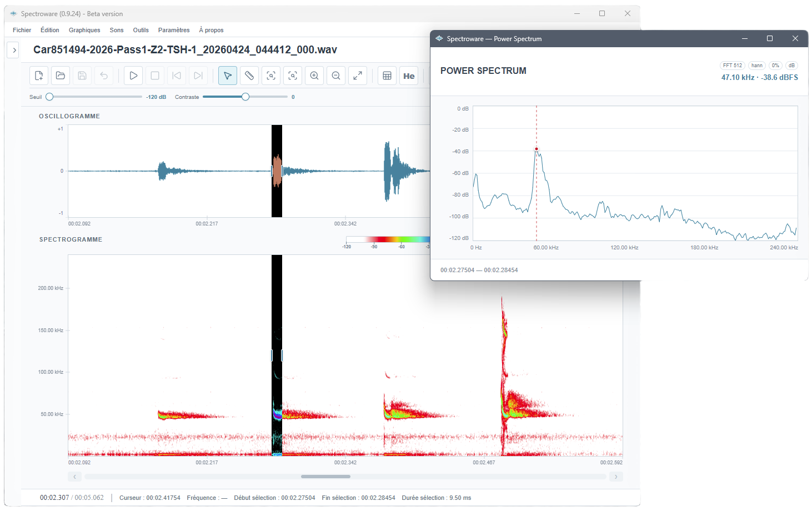The height and width of the screenshot is (511, 812).
Task: Expand the left sidebar chevron
Action: (14, 50)
